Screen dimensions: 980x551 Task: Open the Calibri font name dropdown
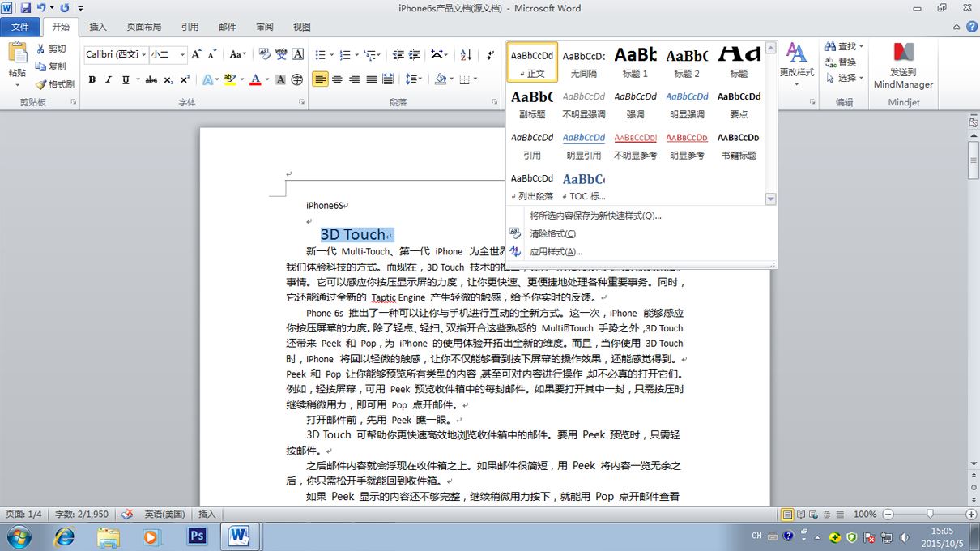coord(144,54)
